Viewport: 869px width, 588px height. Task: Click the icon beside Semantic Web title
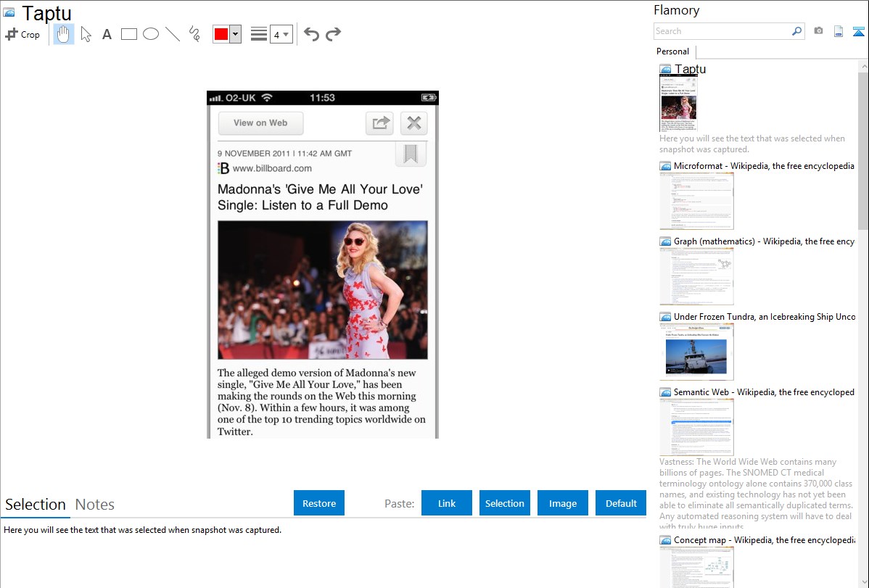click(x=665, y=392)
